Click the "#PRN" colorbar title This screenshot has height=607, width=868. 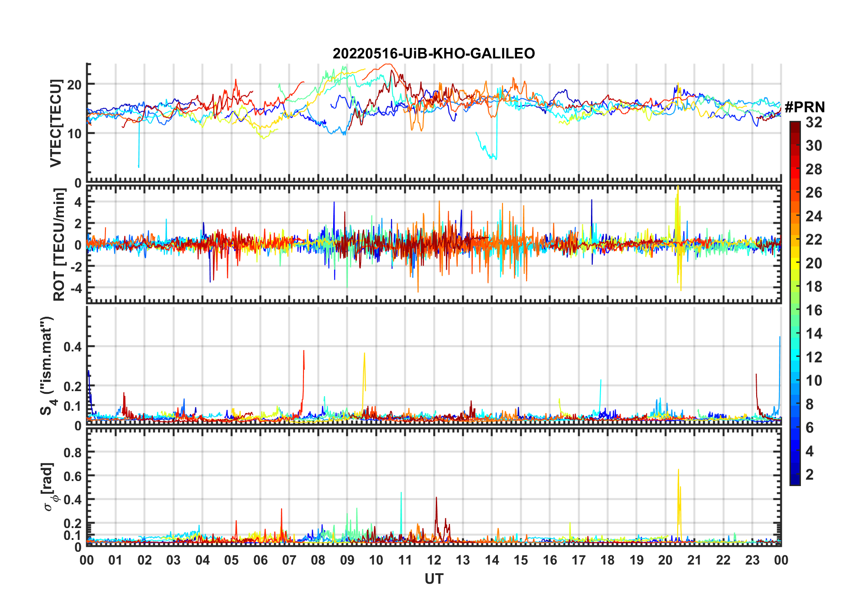click(805, 107)
